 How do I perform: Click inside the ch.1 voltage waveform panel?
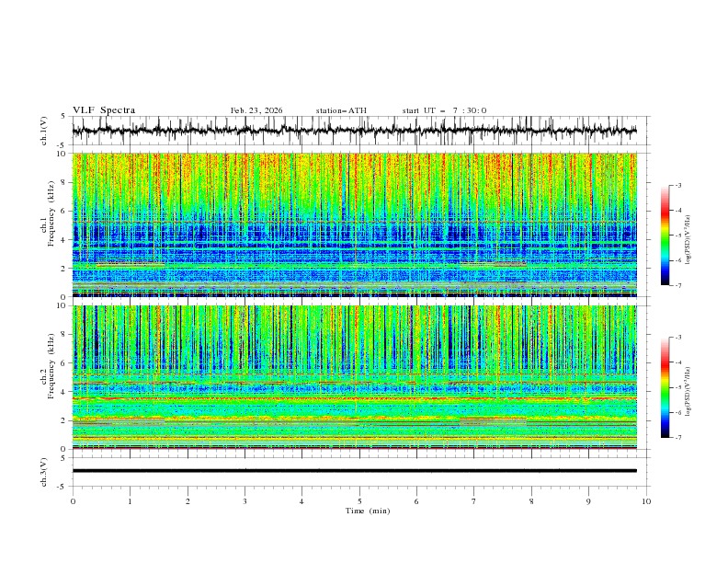tap(360, 131)
